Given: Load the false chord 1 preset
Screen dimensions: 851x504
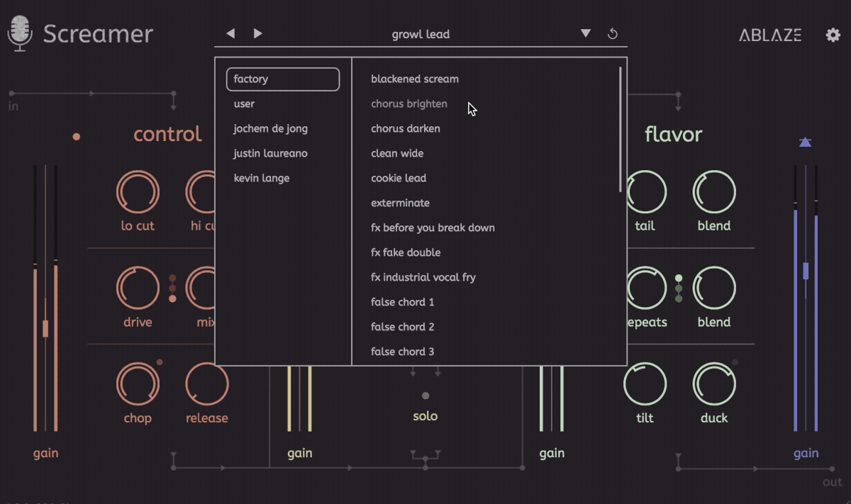Looking at the screenshot, I should click(403, 302).
